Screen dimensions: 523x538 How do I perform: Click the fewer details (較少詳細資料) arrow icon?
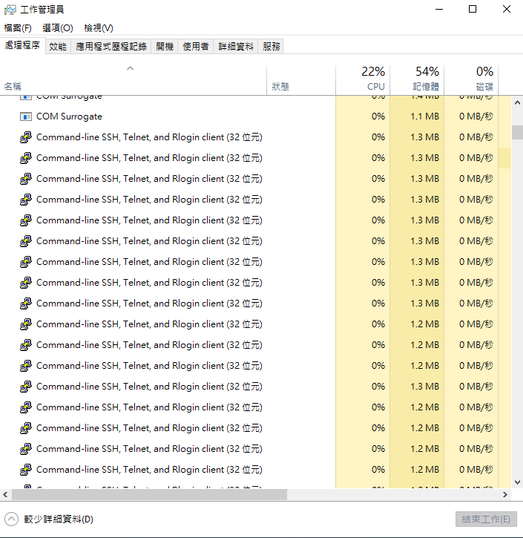click(11, 519)
